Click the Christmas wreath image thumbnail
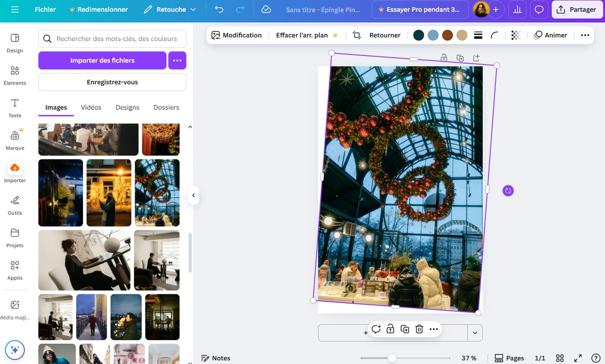 [x=157, y=193]
